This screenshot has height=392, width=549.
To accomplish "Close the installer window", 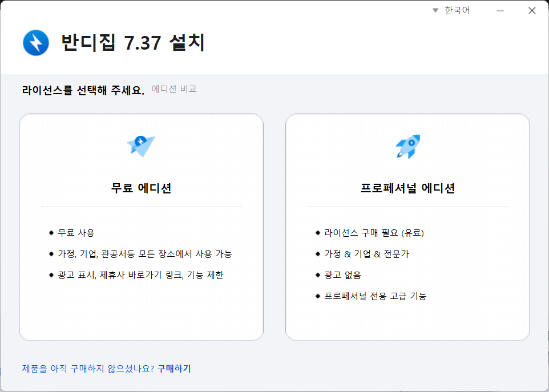I will tap(532, 11).
